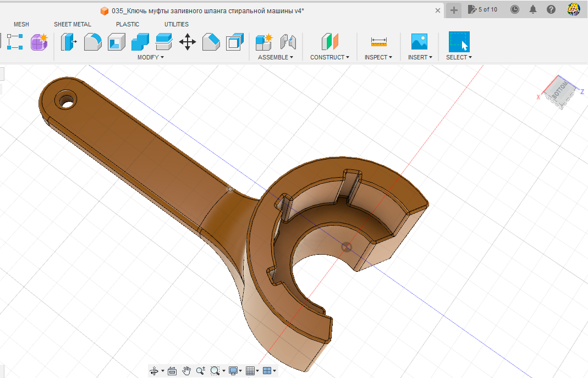
Task: Select the Shell tool
Action: [117, 42]
